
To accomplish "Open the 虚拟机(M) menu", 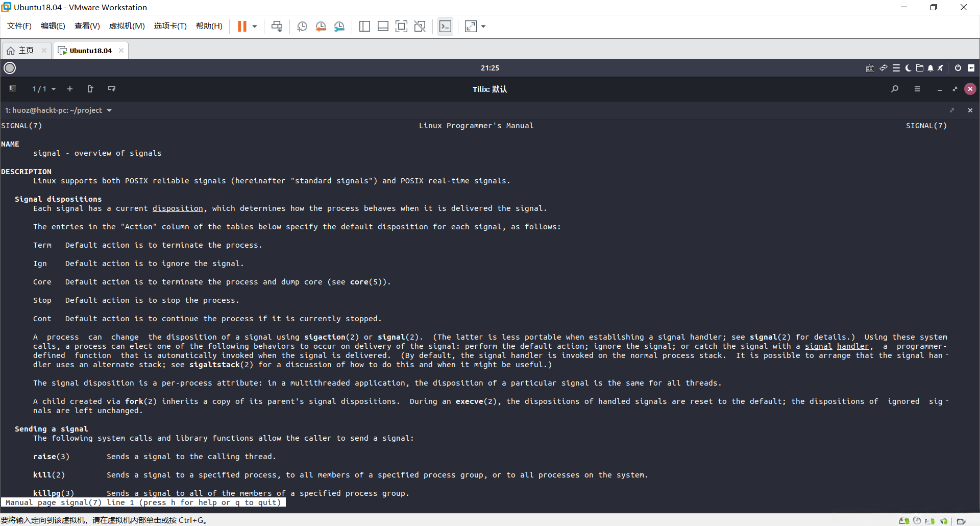I will 127,26.
